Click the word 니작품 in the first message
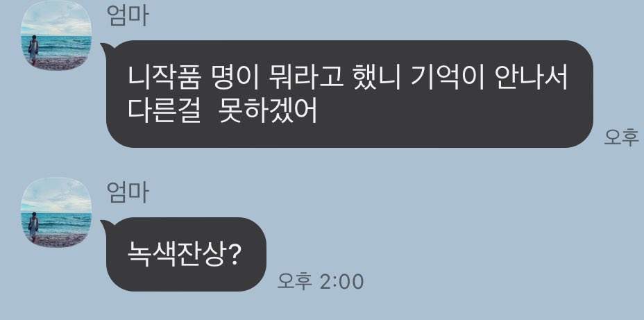The width and height of the screenshot is (644, 320). (x=164, y=79)
